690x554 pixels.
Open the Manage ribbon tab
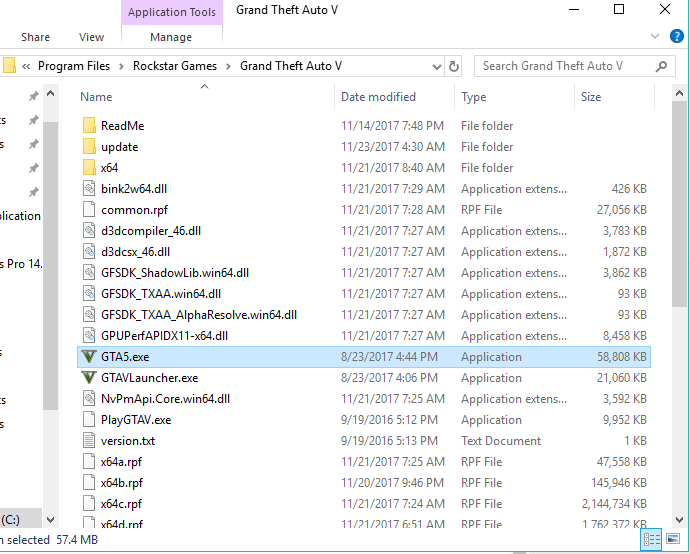tap(171, 37)
